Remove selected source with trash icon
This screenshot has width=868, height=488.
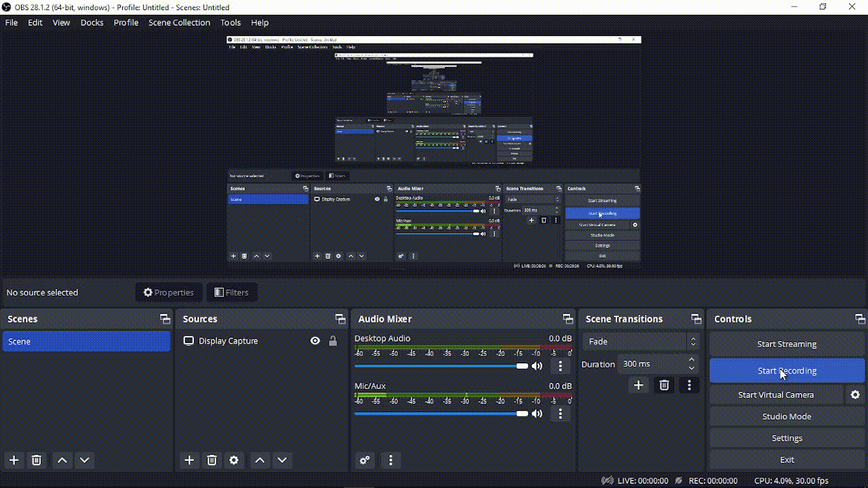coord(212,460)
